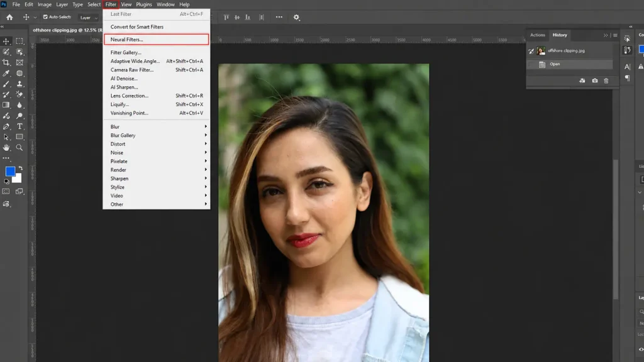Select the offshore clipping.jpg document tab
This screenshot has width=644, height=362.
pos(67,30)
